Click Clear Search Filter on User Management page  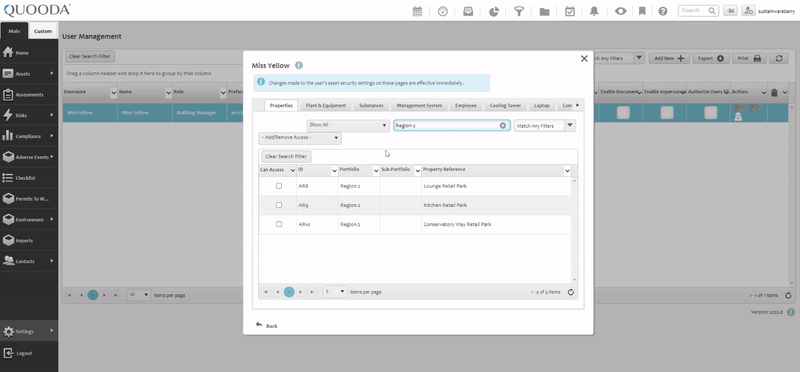[89, 56]
